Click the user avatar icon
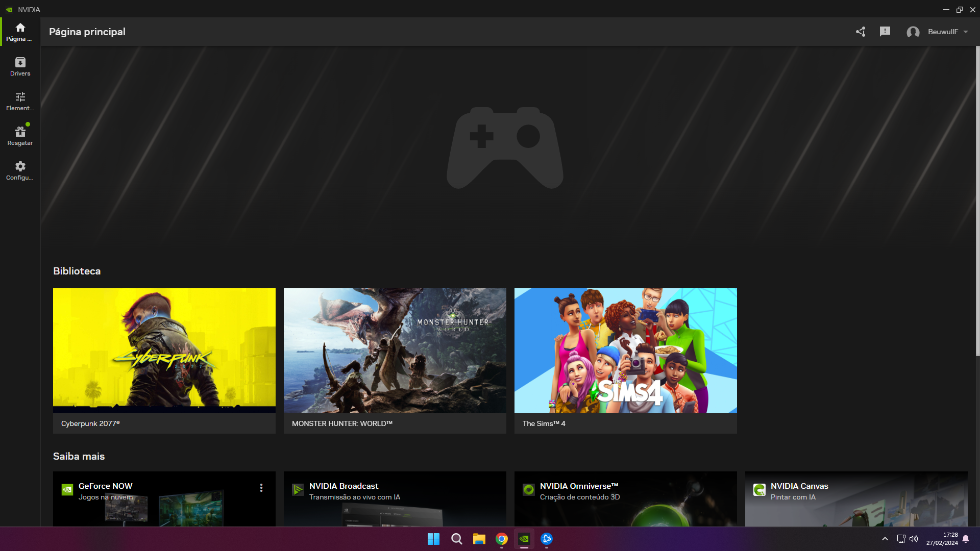Viewport: 980px width, 551px height. click(913, 32)
